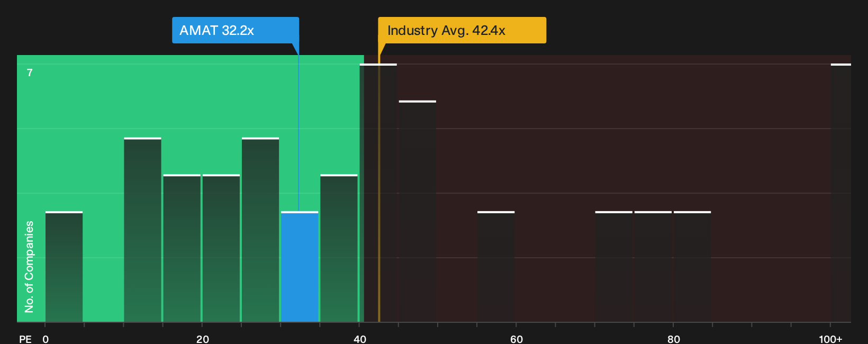The image size is (868, 344).
Task: Click the x-axis label 20
Action: pos(202,339)
